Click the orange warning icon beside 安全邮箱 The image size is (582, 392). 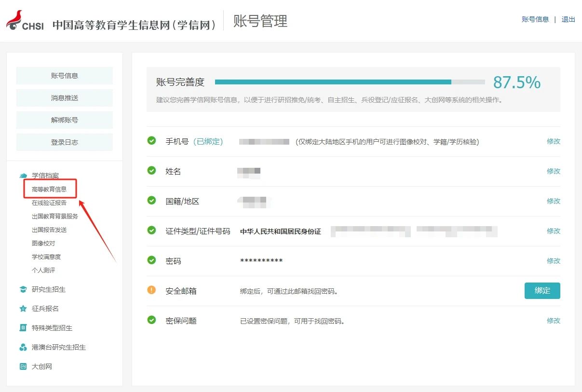click(151, 290)
